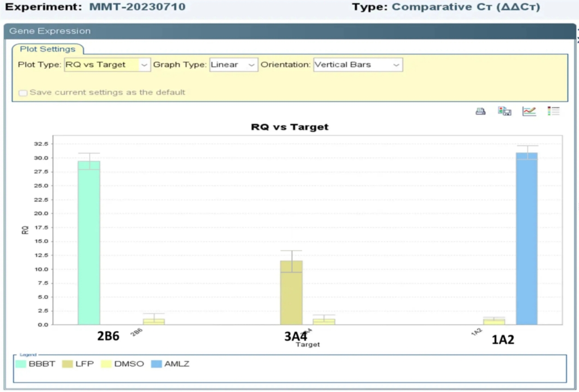Click the blue 1A2 AMLZ bar

[527, 239]
